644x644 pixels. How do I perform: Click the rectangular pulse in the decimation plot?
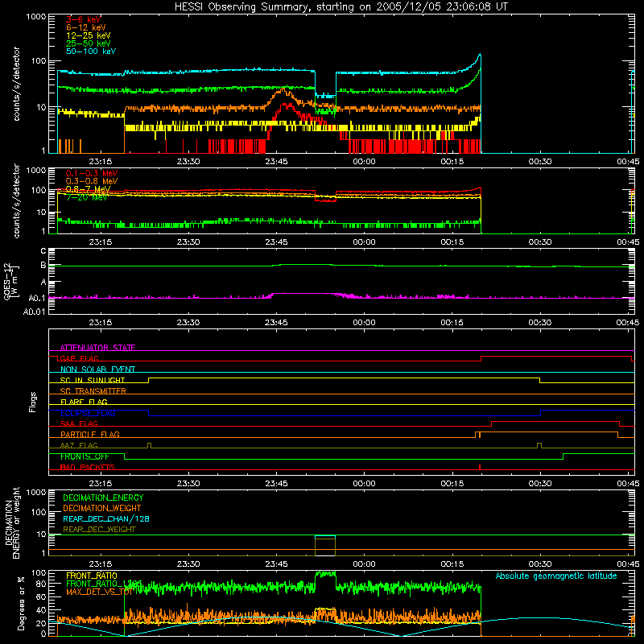(x=325, y=546)
